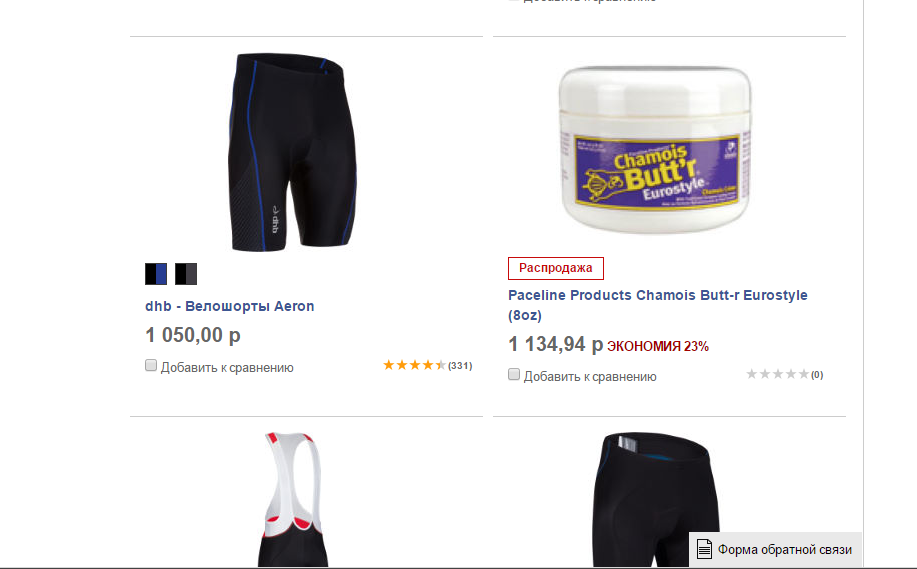This screenshot has width=917, height=569.
Task: Select the black and grey color swatch
Action: click(x=186, y=274)
